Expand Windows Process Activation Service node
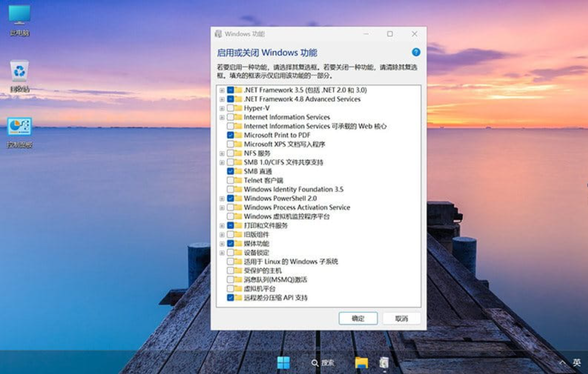Screen dimensions: 588x374 click(x=222, y=208)
